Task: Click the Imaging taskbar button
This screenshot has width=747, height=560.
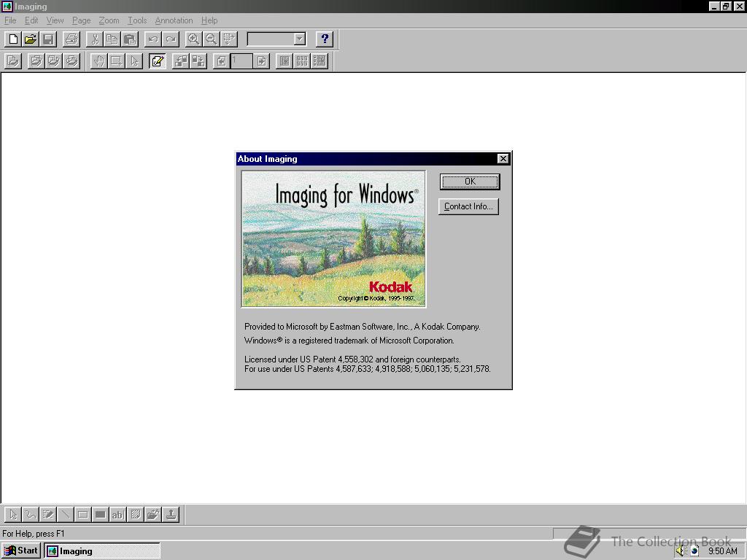Action: 102,551
